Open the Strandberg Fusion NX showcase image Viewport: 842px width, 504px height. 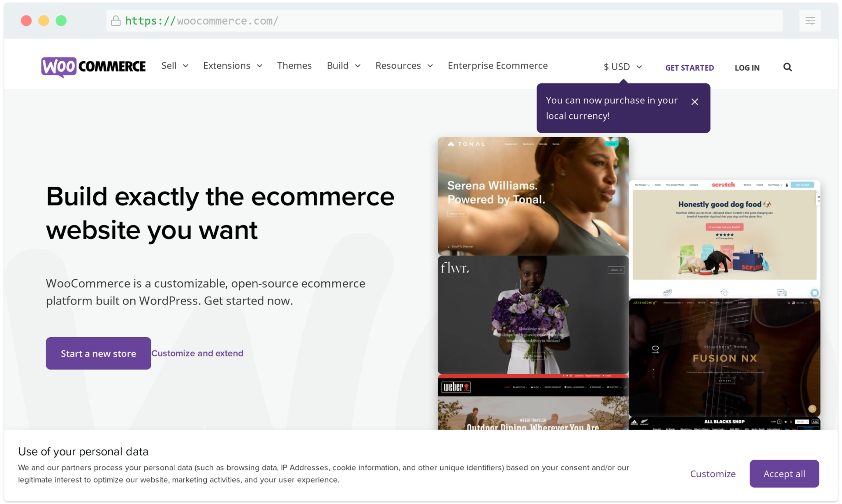click(x=724, y=357)
